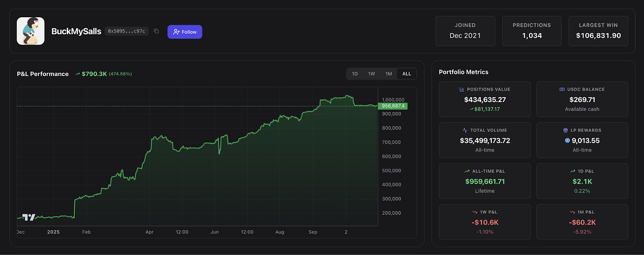Click the Largest Win $106,831.90 card
This screenshot has width=644, height=255.
point(598,31)
